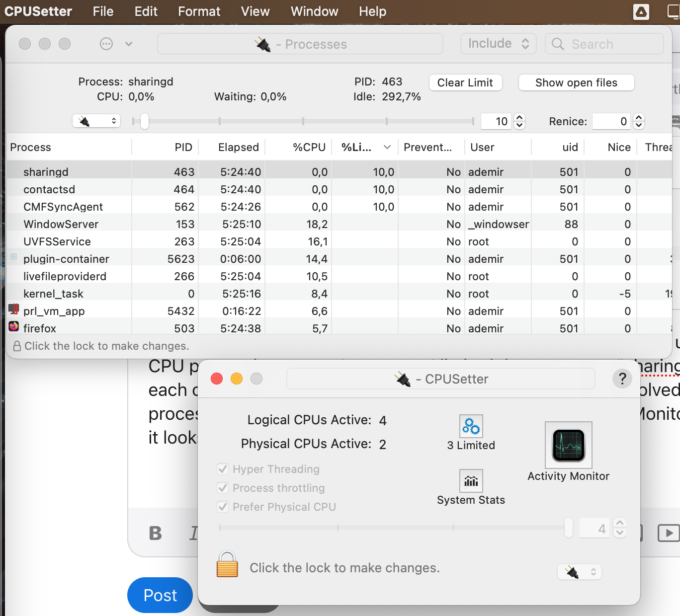Open the Help menu

tap(372, 11)
